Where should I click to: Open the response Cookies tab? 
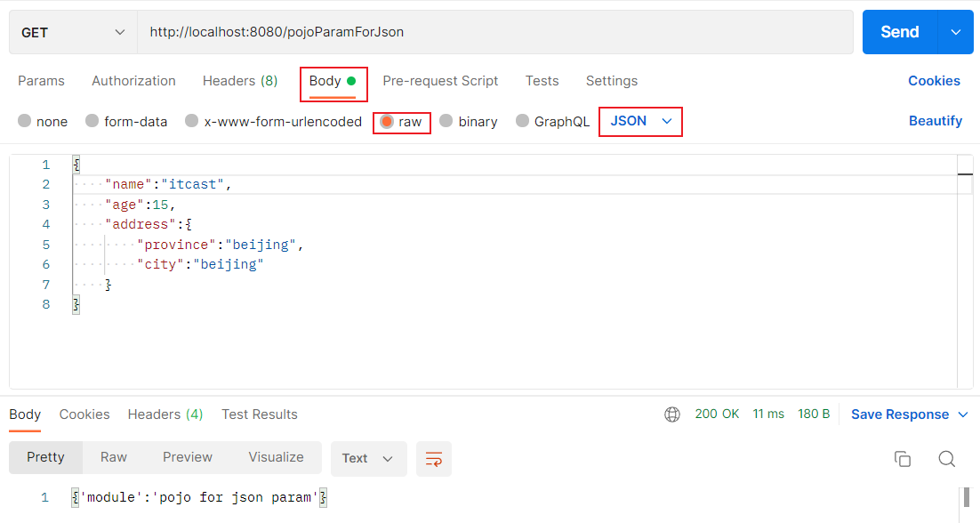[84, 414]
